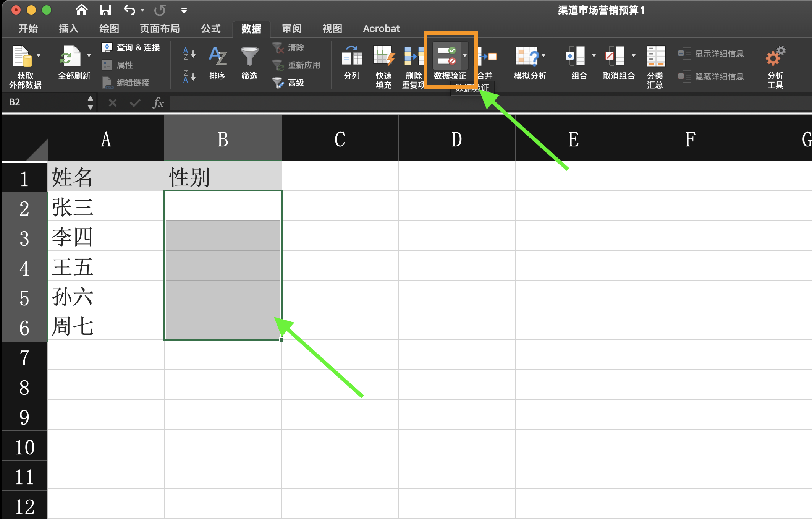
Task: Open the 审阅 ribbon tab
Action: pos(292,29)
